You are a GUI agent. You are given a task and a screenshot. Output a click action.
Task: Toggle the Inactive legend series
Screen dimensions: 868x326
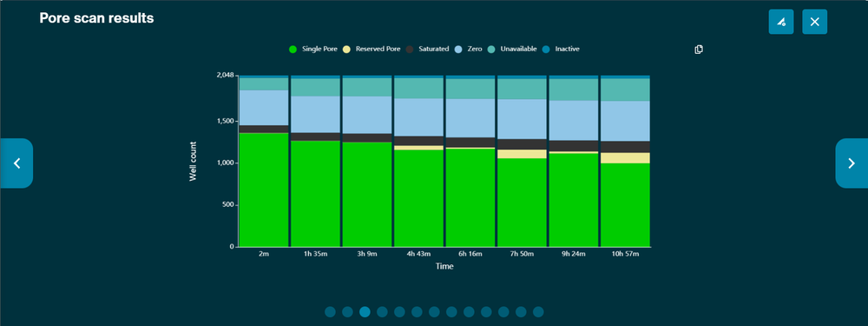tap(561, 49)
